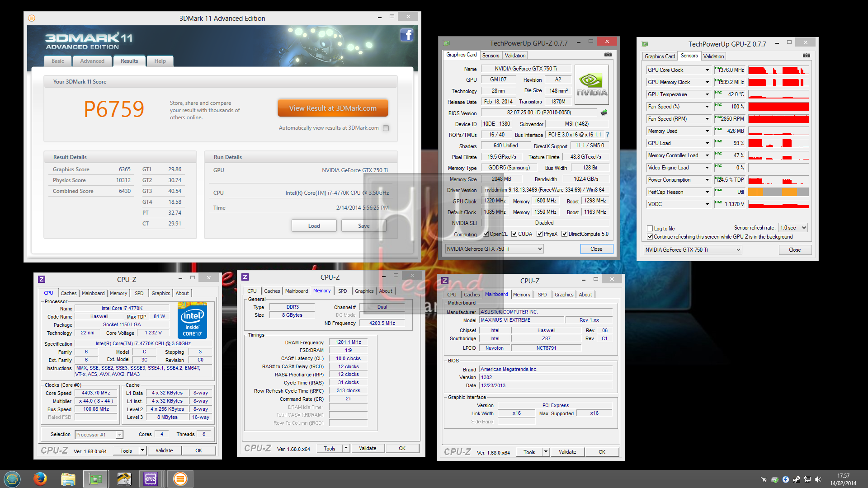Screen dimensions: 868x488
Task: Open the Windows Start button
Action: (12, 479)
